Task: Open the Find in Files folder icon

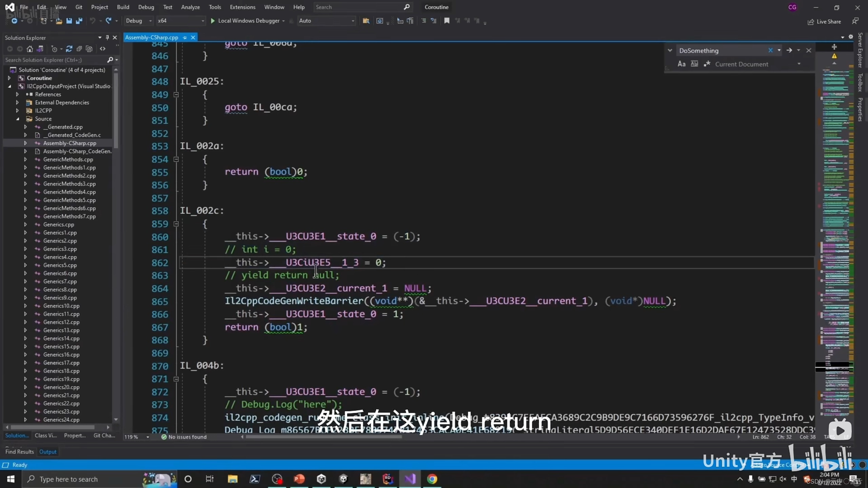Action: coord(366,21)
